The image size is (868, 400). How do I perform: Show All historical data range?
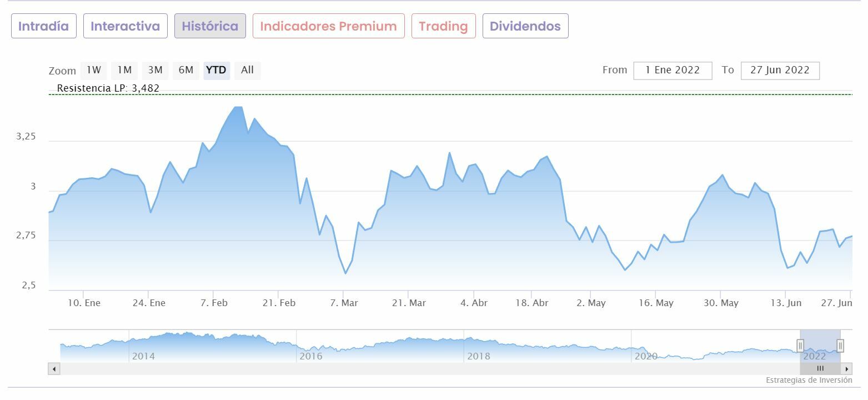(x=247, y=70)
